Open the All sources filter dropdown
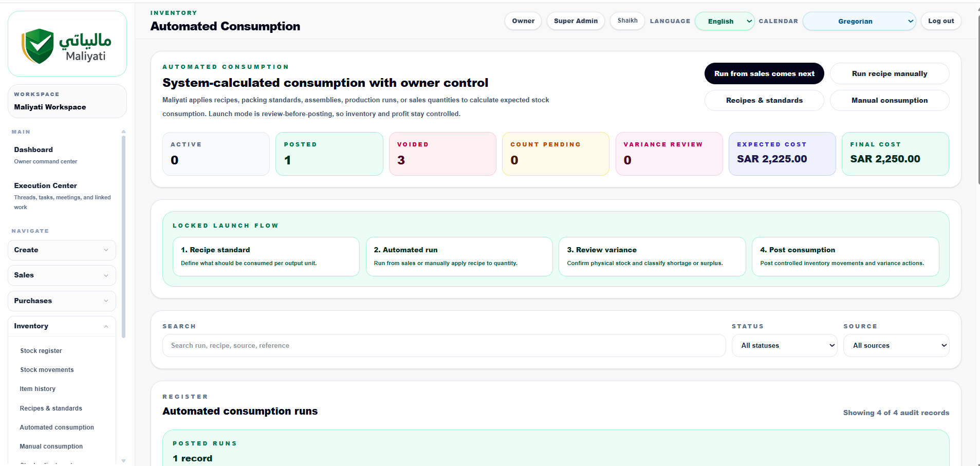This screenshot has width=980, height=466. click(x=896, y=346)
